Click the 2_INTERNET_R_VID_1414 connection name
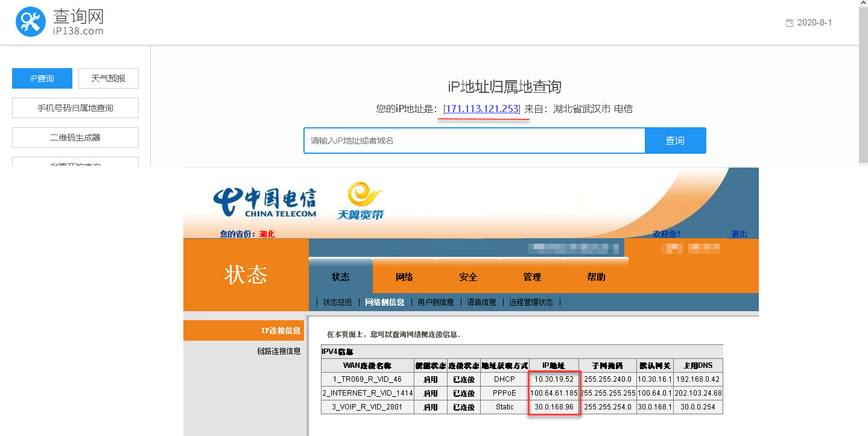This screenshot has height=436, width=868. [367, 393]
